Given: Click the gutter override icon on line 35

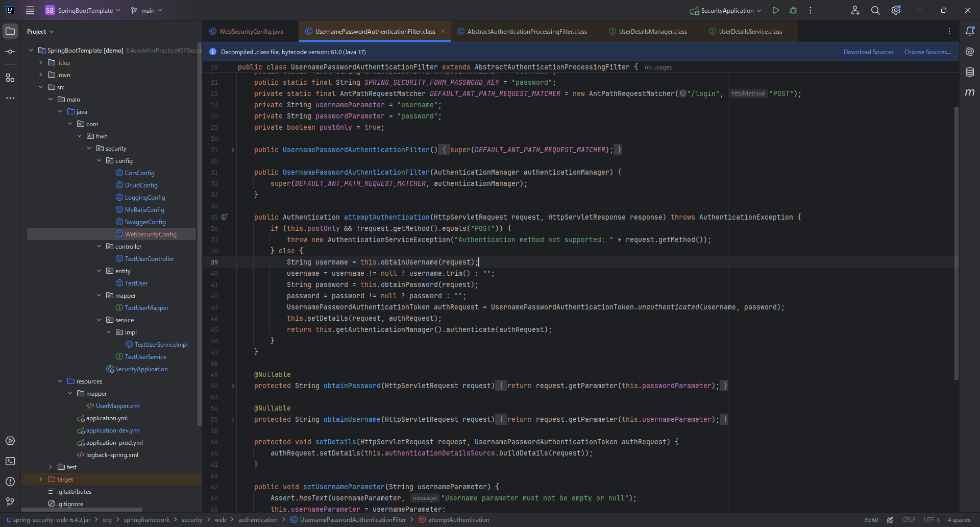Looking at the screenshot, I should click(x=224, y=217).
